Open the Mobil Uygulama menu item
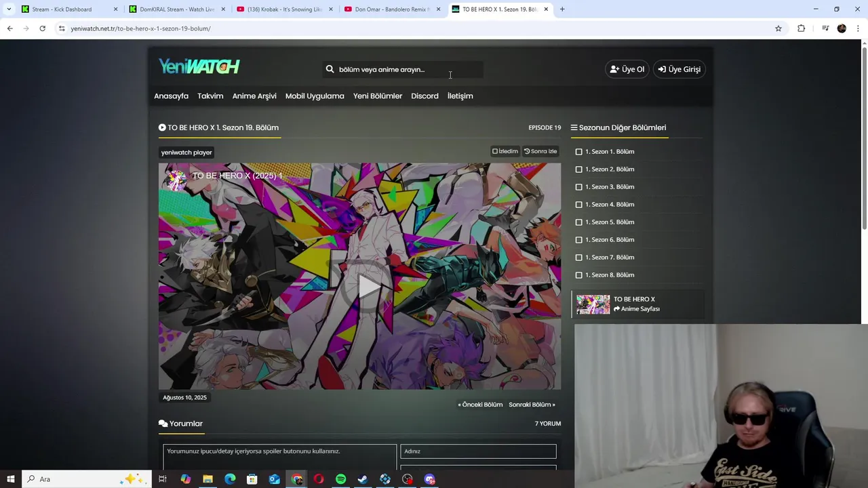 coord(315,96)
